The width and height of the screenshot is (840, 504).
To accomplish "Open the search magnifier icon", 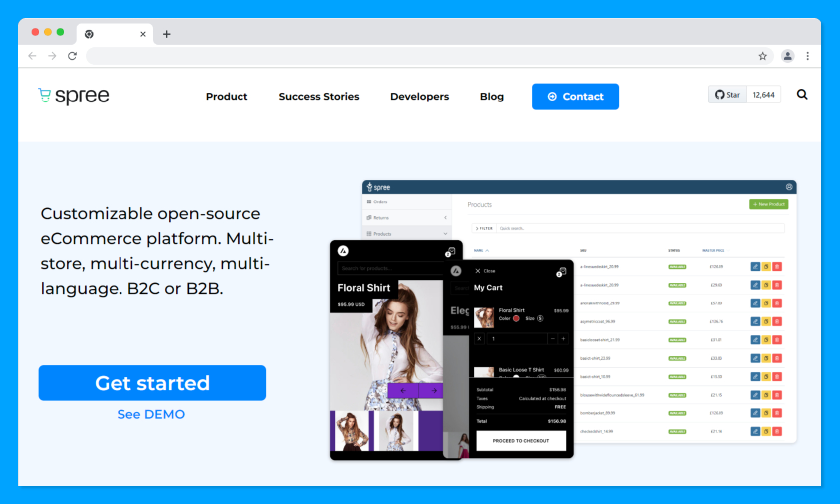I will (x=802, y=94).
